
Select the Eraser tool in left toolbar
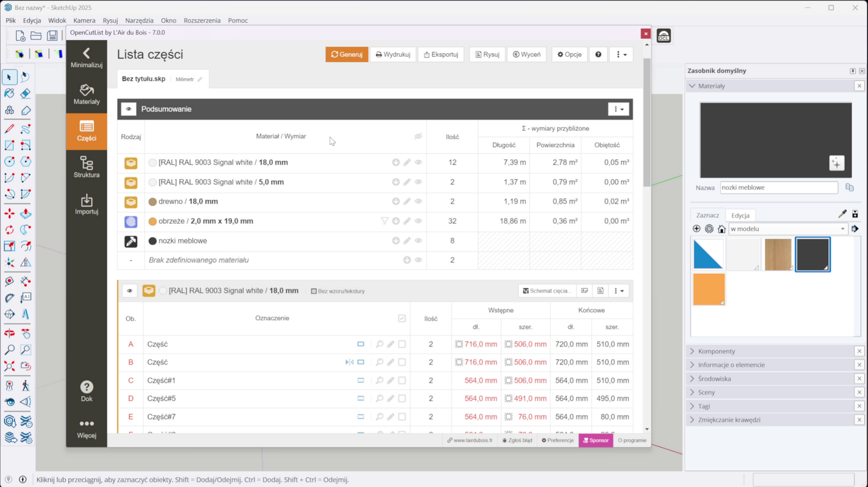click(25, 94)
